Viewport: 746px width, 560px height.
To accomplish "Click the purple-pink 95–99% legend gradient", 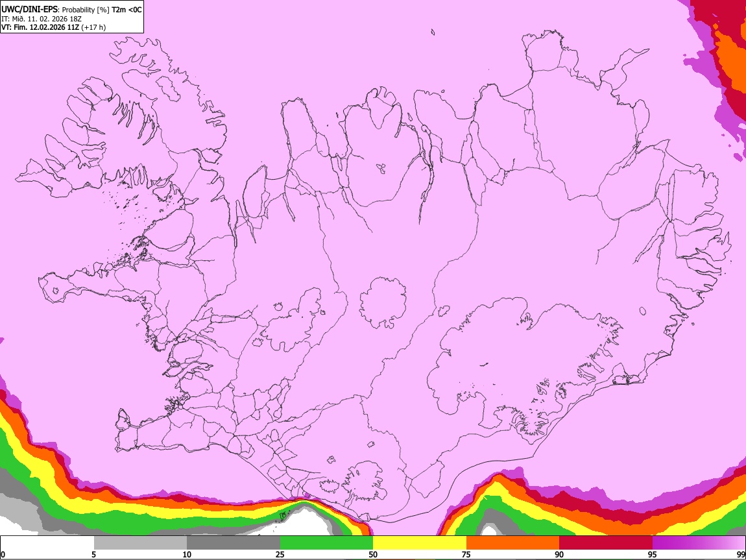I will [x=699, y=543].
